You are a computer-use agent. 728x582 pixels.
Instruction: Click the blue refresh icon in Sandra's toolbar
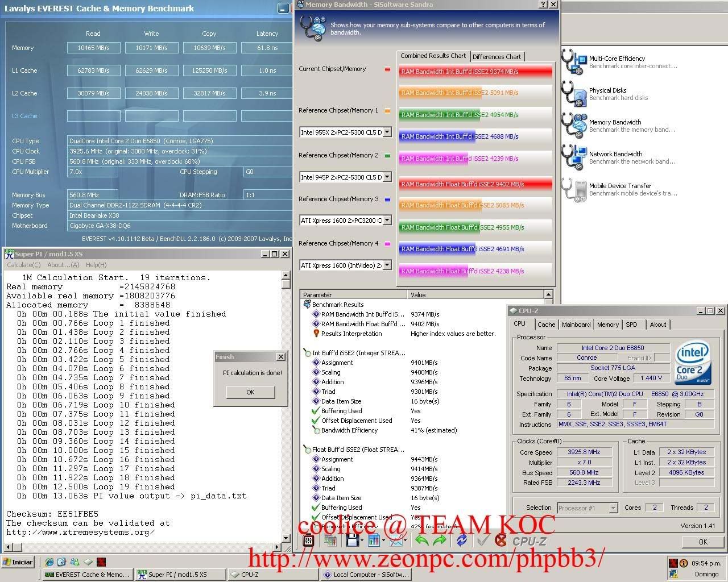point(462,540)
